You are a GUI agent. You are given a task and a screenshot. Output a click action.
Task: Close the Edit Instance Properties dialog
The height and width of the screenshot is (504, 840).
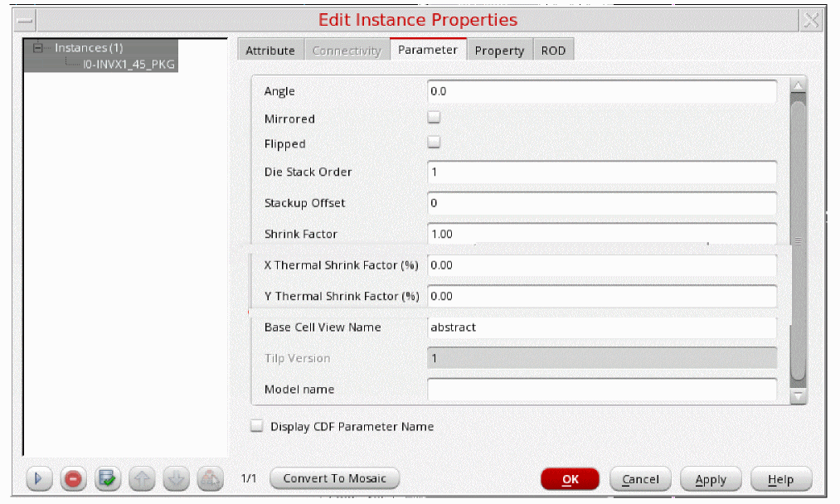point(812,21)
